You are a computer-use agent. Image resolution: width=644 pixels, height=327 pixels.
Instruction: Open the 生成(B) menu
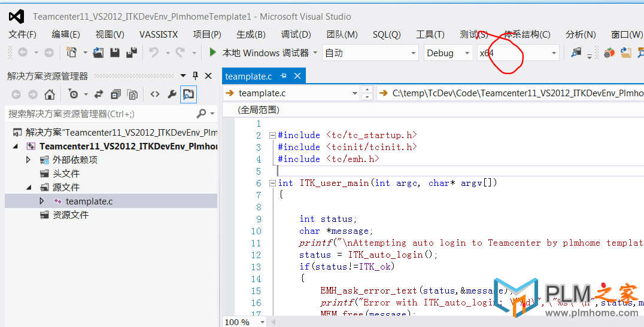(251, 35)
